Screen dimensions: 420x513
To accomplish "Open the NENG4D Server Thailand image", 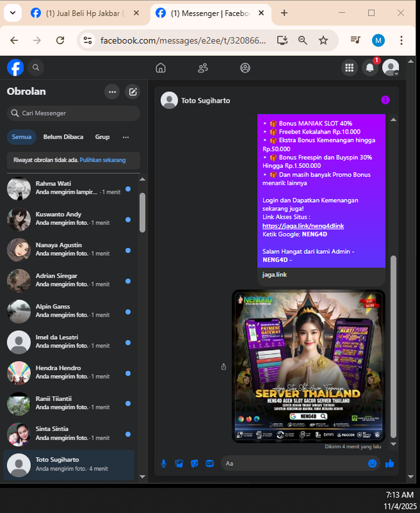I will 308,366.
